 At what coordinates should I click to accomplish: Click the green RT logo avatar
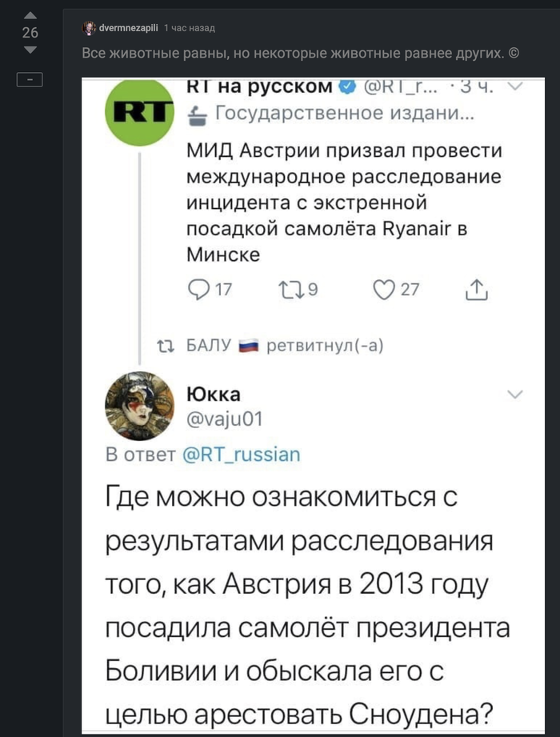(139, 112)
